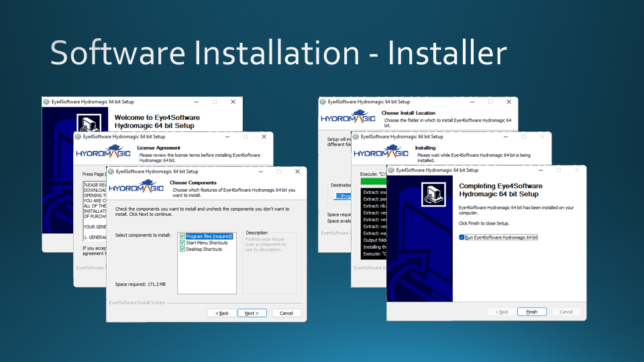
Task: Click installer computer icon in Welcome window
Action: point(89,123)
